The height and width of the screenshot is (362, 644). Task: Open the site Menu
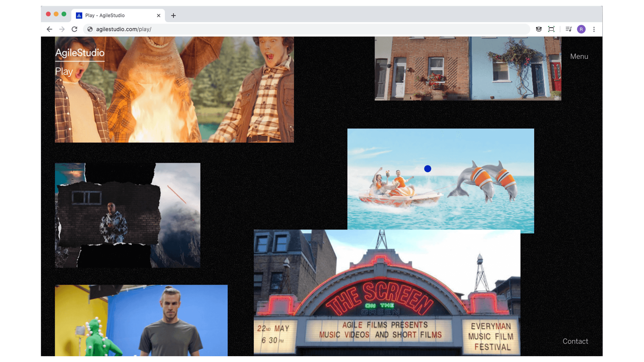coord(579,56)
